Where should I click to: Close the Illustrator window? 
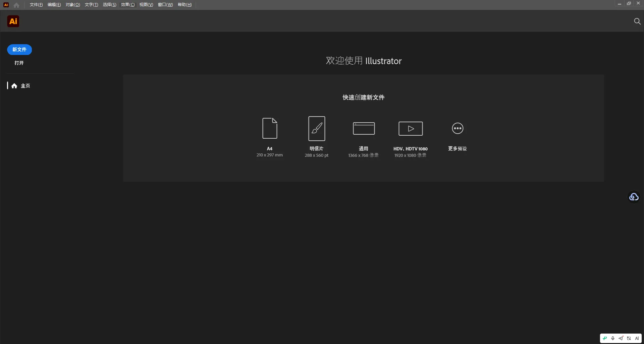638,3
